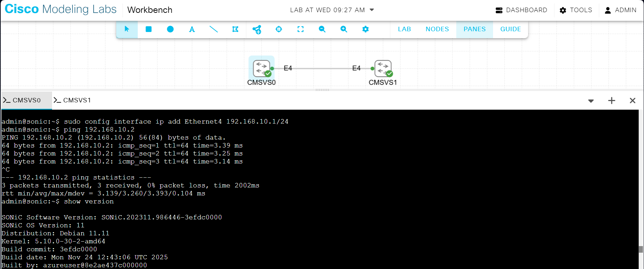
Task: Open the LAB tab
Action: [404, 29]
